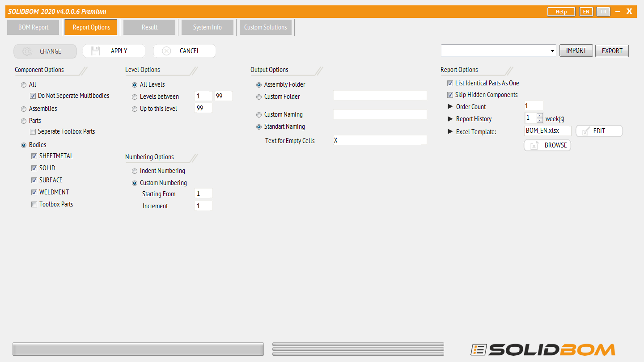Open the settings profile dropdown near IMPORT
The width and height of the screenshot is (644, 362).
553,51
